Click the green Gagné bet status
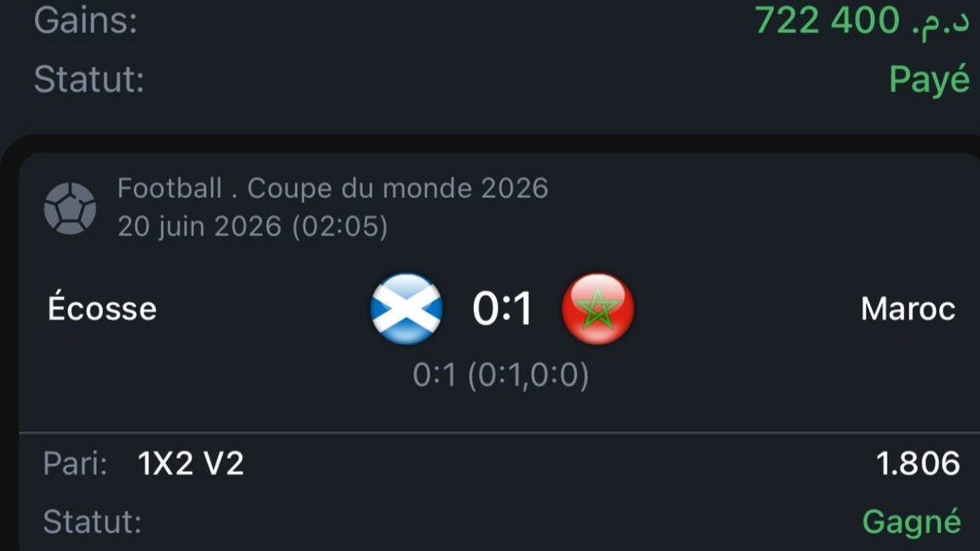Image resolution: width=980 pixels, height=551 pixels. point(911,522)
